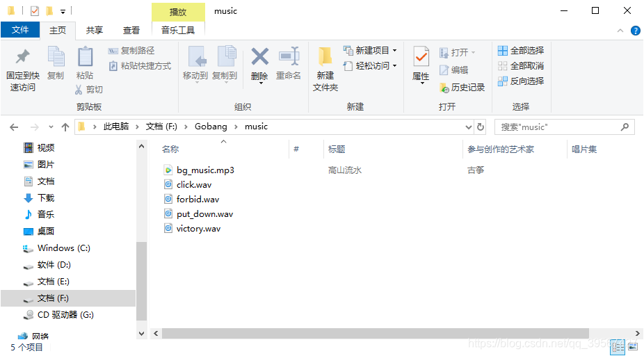Click the Edit ribbon button
The width and height of the screenshot is (644, 356).
tap(453, 70)
